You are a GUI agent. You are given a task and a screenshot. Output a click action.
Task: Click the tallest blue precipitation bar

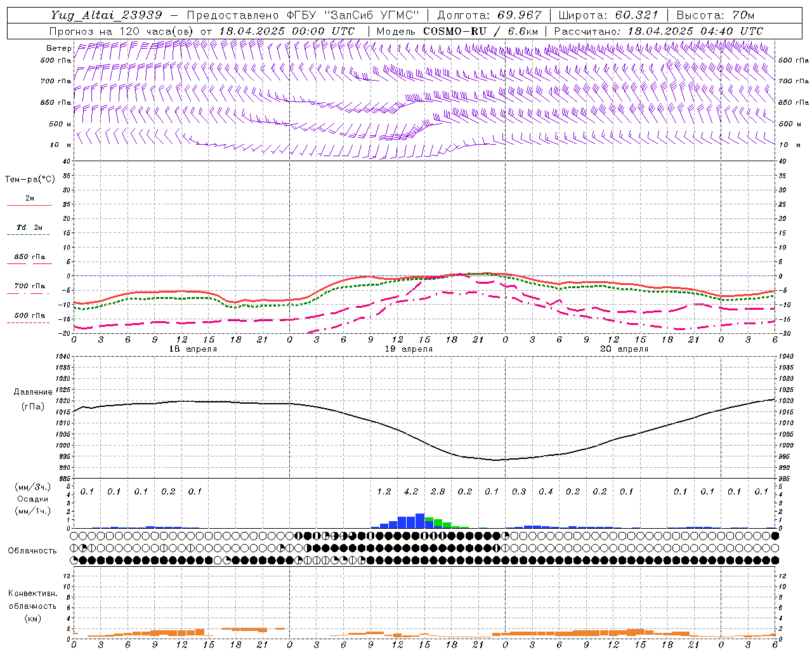point(420,521)
